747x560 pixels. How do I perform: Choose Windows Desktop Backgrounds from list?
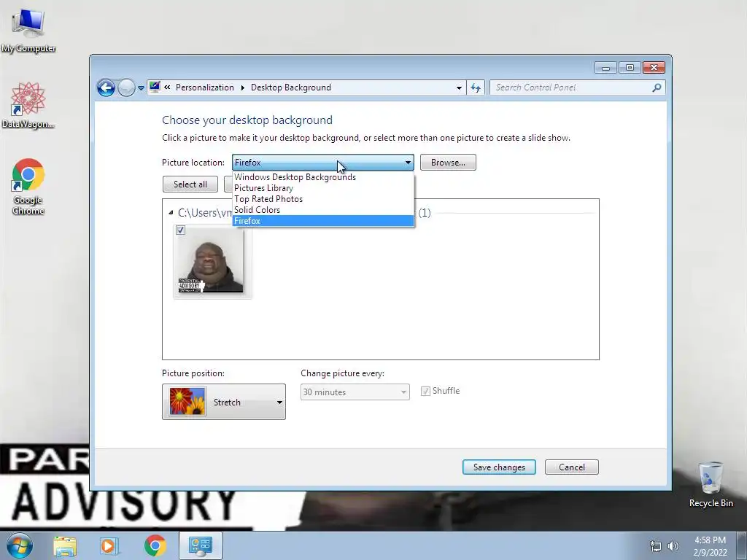pyautogui.click(x=323, y=177)
